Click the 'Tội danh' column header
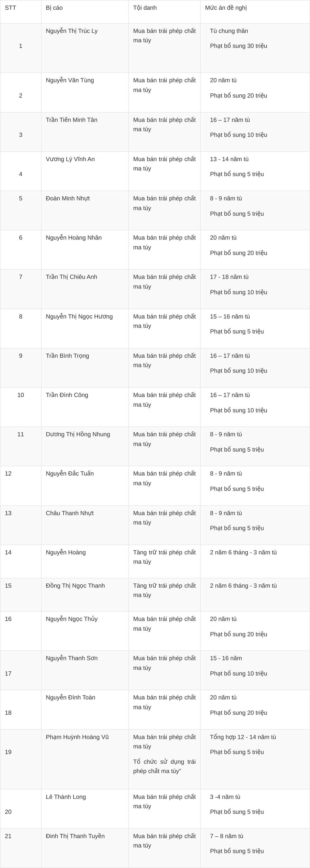 pos(145,8)
